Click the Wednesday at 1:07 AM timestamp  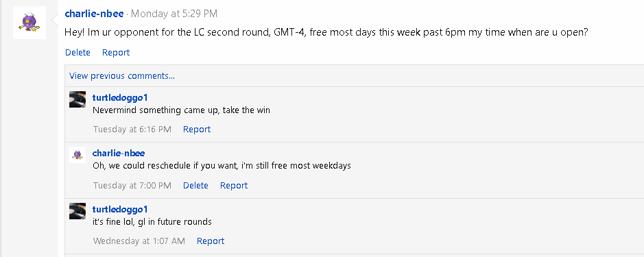[x=139, y=241]
